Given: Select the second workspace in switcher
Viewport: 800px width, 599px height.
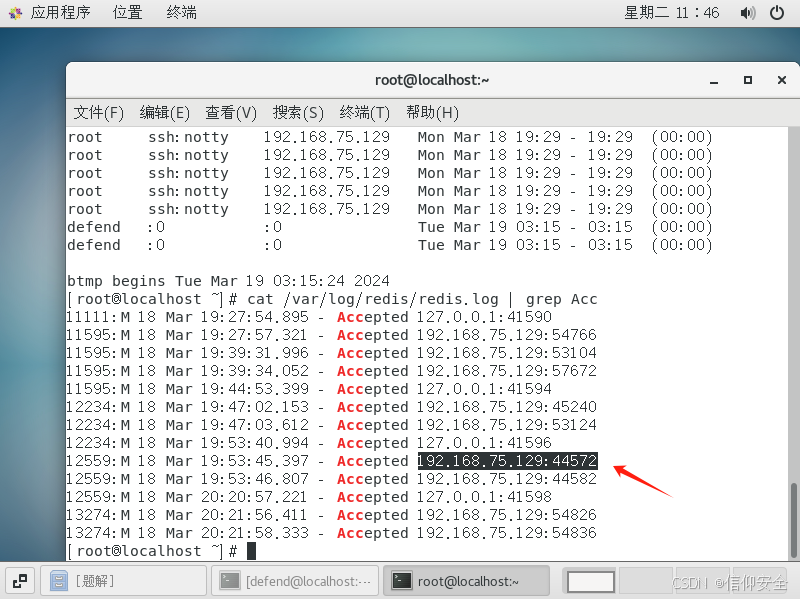Looking at the screenshot, I should pyautogui.click(x=645, y=581).
